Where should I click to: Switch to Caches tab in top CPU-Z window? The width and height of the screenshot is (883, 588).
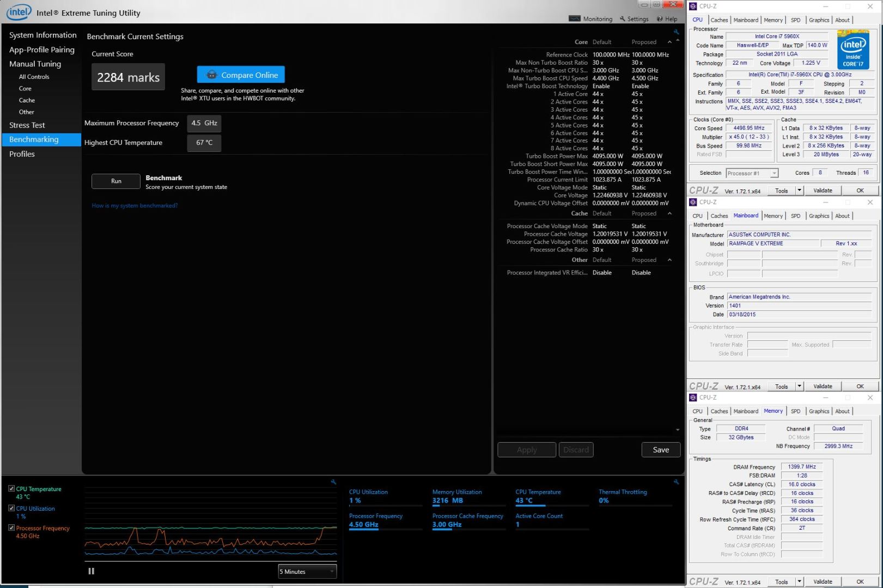click(x=719, y=20)
